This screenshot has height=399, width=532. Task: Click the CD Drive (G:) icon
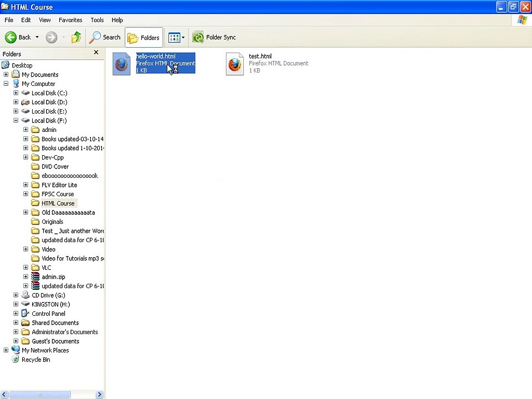pos(25,295)
